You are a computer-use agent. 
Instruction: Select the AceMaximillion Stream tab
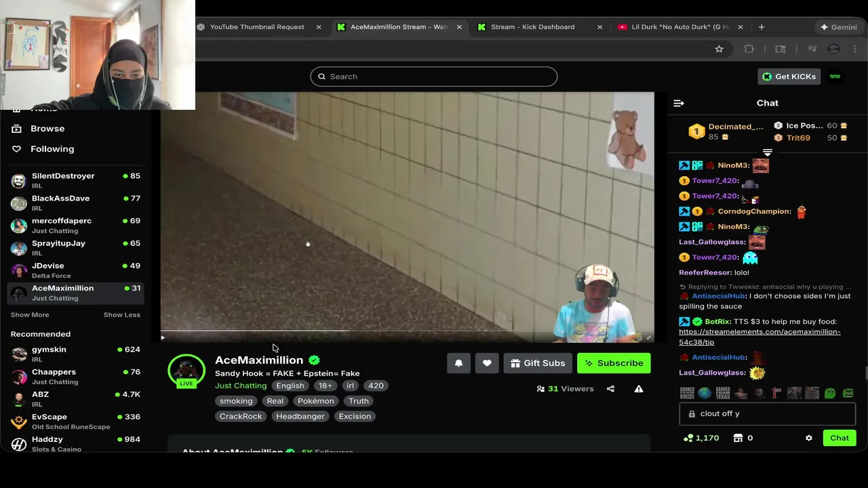tap(399, 27)
